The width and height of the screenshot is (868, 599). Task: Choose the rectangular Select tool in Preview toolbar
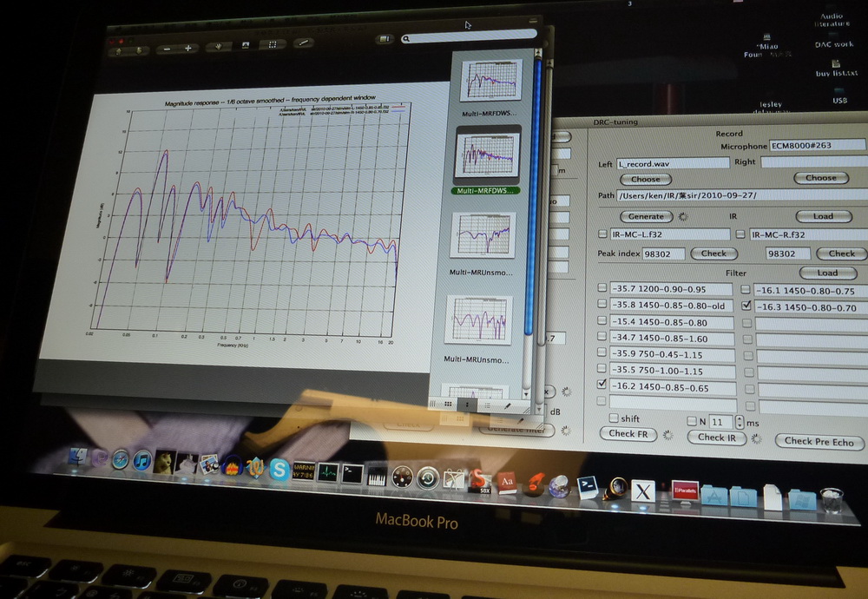[x=272, y=43]
